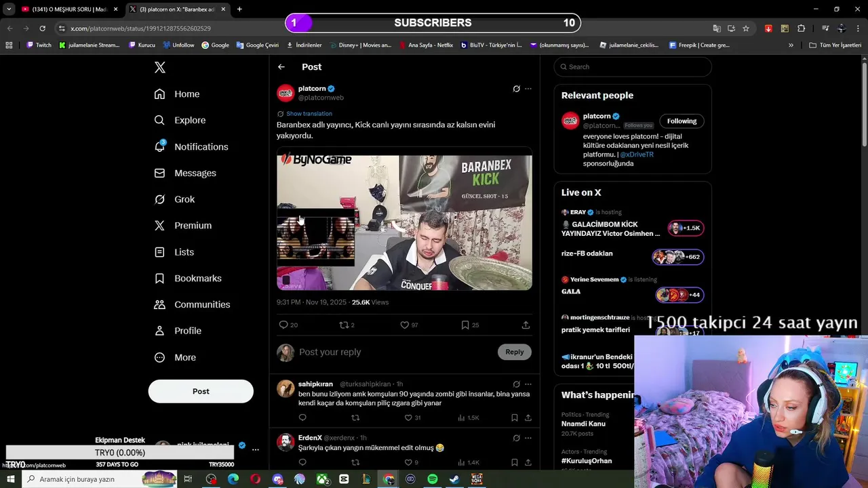
Task: Open Communities in the sidebar
Action: pos(192,304)
